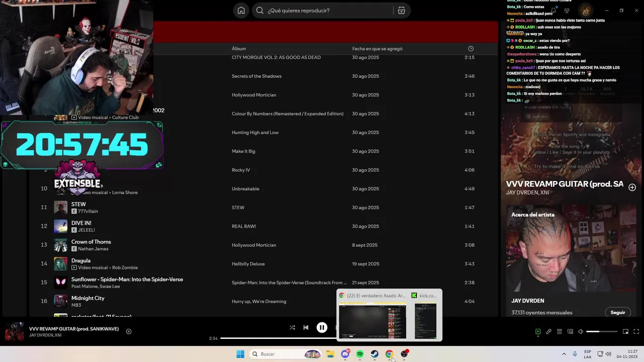The image size is (644, 362).
Task: Select the track 'STEW'
Action: (78, 204)
